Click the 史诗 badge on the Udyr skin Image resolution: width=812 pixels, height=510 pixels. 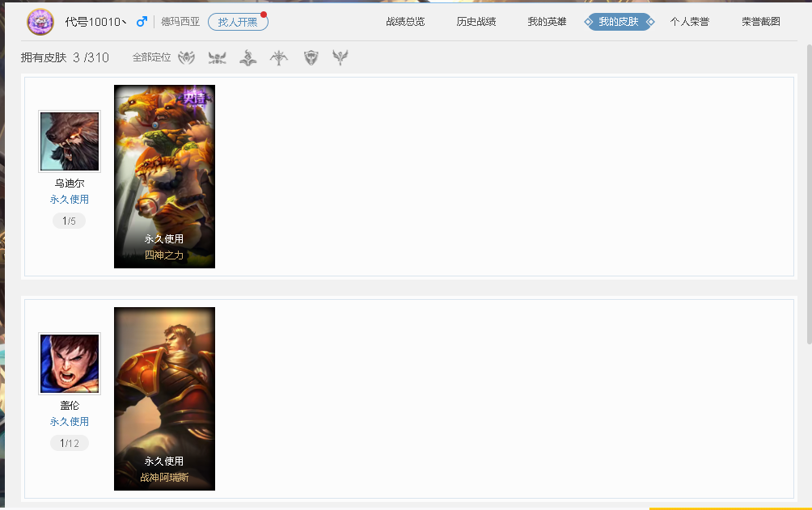[x=194, y=97]
